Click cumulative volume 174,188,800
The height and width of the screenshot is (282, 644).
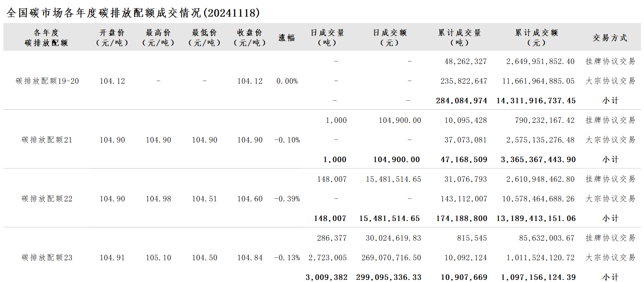point(462,218)
